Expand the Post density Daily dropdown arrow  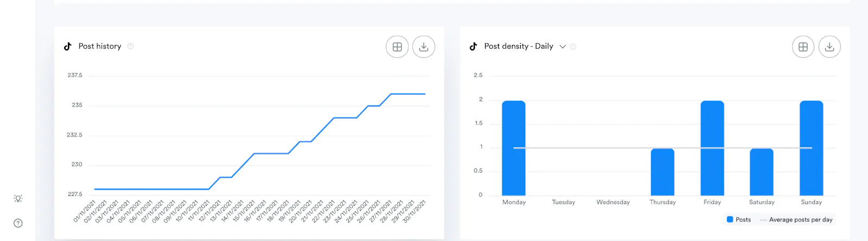[563, 47]
